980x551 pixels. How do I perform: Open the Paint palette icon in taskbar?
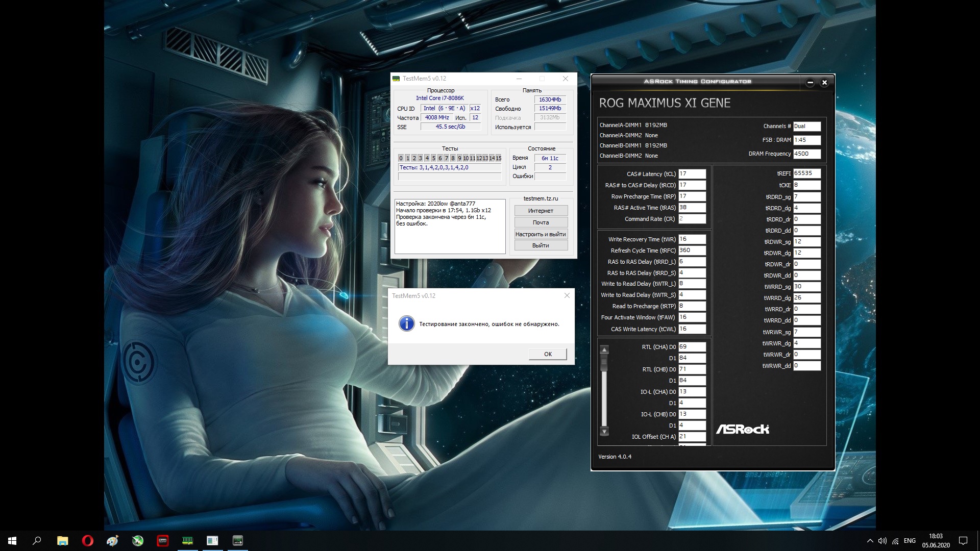pyautogui.click(x=112, y=541)
